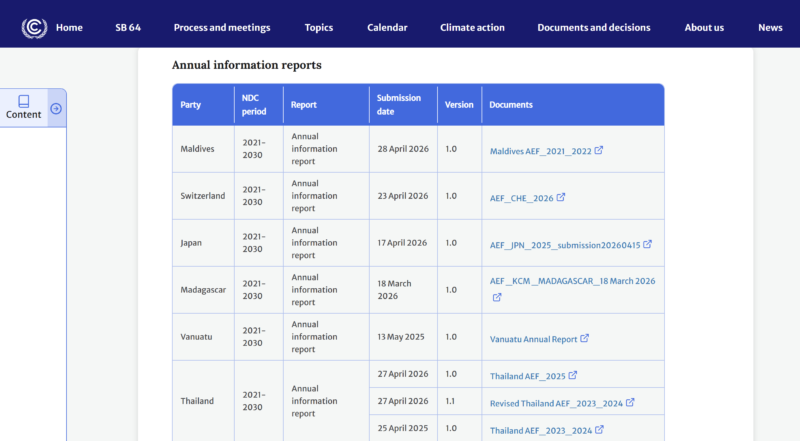The height and width of the screenshot is (441, 800).
Task: Expand Process and meetings menu
Action: 222,27
